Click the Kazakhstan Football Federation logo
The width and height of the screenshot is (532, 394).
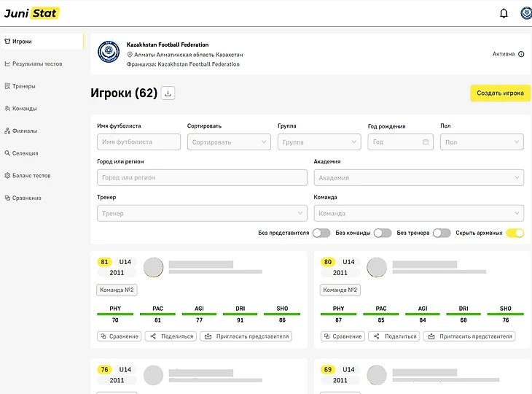109,53
